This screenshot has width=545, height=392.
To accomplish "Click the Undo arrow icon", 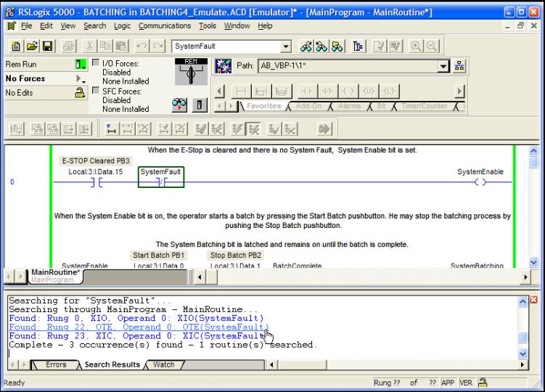I will pyautogui.click(x=142, y=46).
